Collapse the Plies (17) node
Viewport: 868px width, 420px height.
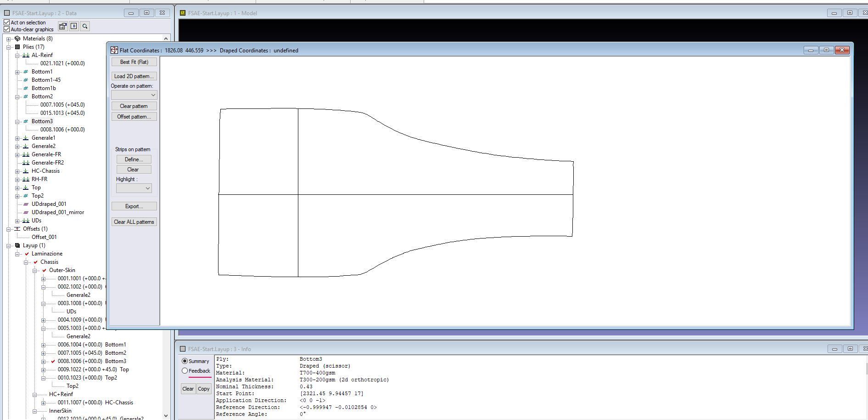click(8, 47)
